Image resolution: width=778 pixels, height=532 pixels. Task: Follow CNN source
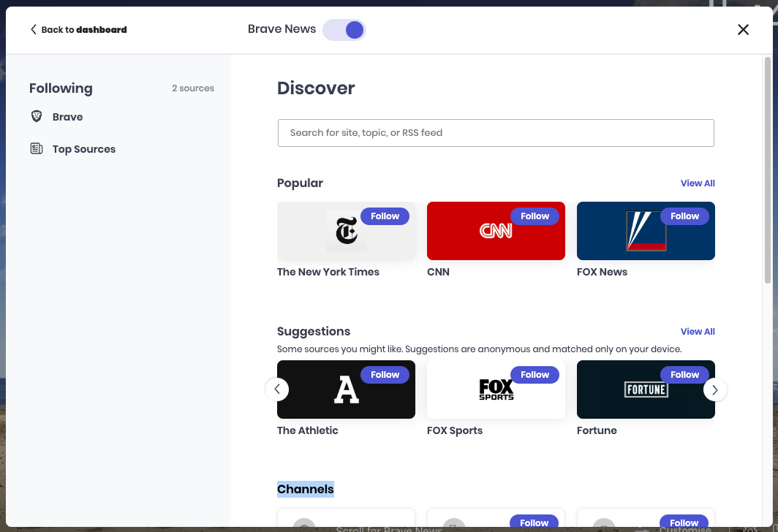point(535,216)
